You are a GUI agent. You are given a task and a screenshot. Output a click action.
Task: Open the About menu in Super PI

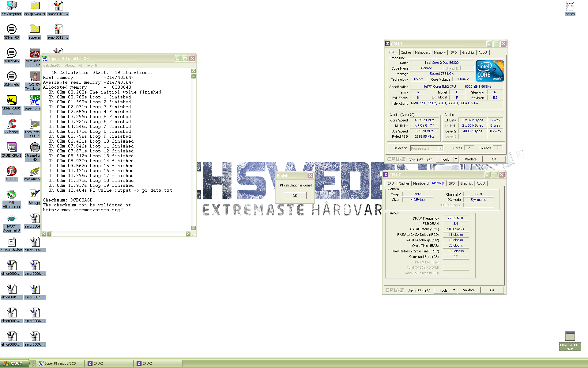(x=73, y=65)
